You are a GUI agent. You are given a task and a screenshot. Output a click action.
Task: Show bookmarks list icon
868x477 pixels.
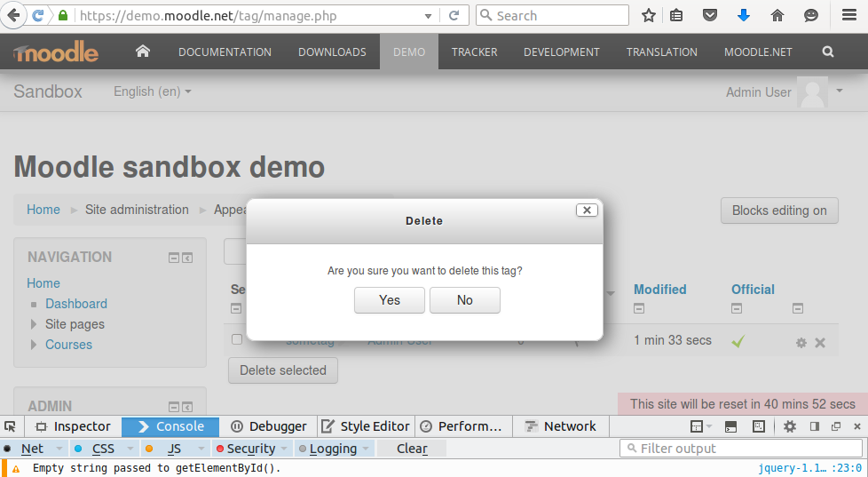(676, 15)
